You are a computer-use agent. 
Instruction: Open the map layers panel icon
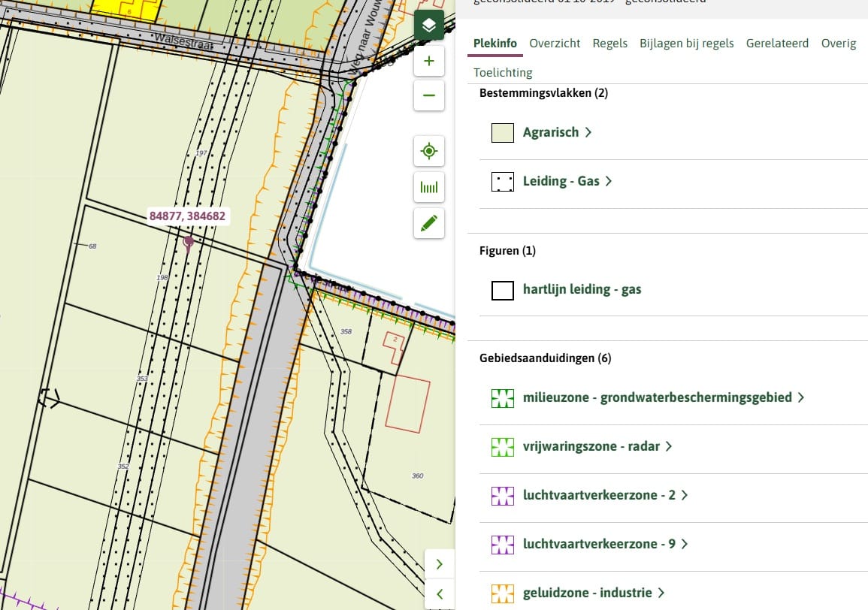[x=428, y=24]
